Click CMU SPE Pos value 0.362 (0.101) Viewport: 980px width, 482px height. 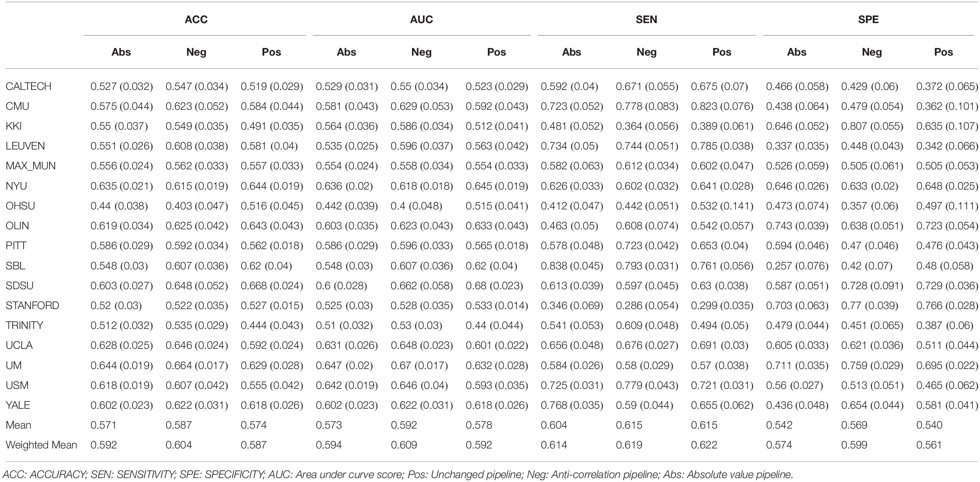coord(947,106)
